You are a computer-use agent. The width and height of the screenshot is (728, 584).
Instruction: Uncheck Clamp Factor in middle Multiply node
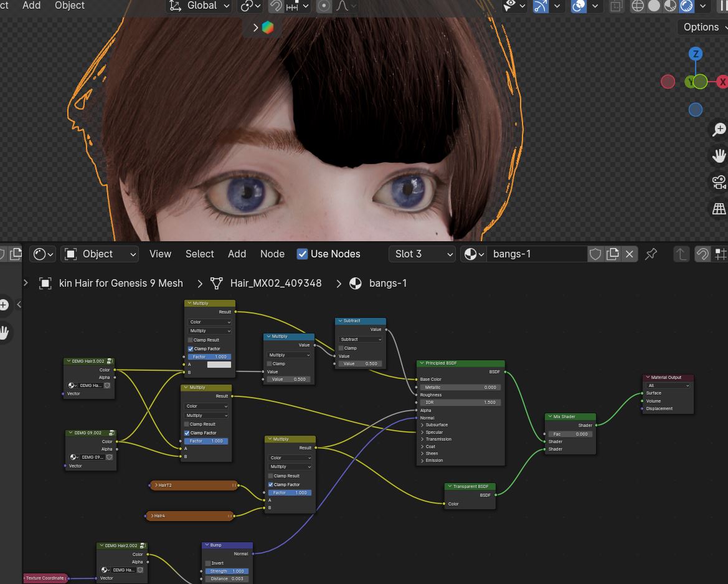(187, 433)
